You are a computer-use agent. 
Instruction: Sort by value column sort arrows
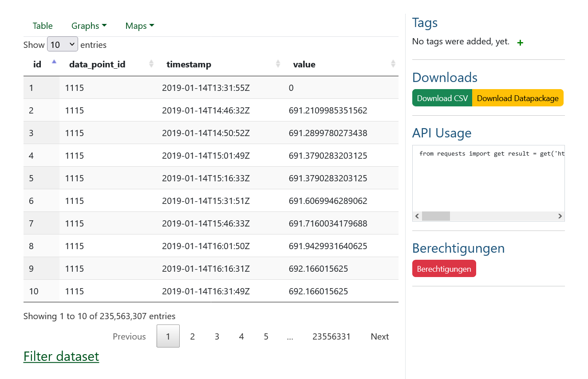[x=393, y=64]
